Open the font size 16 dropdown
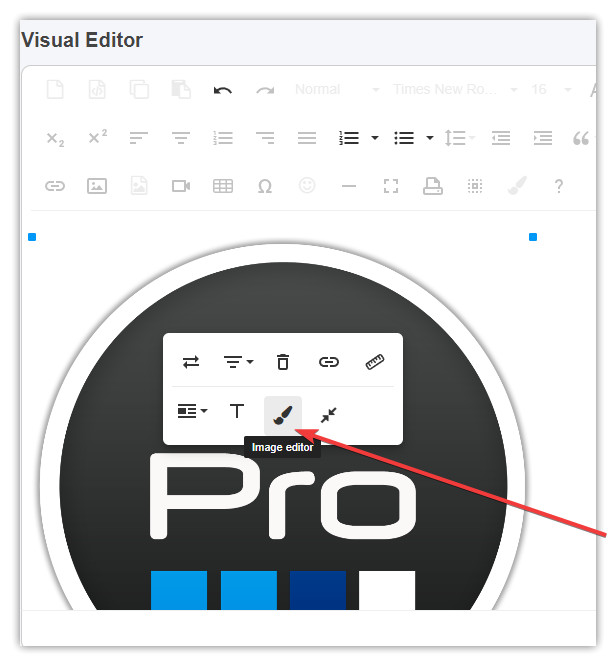Viewport: 616px width, 666px height. pyautogui.click(x=551, y=90)
